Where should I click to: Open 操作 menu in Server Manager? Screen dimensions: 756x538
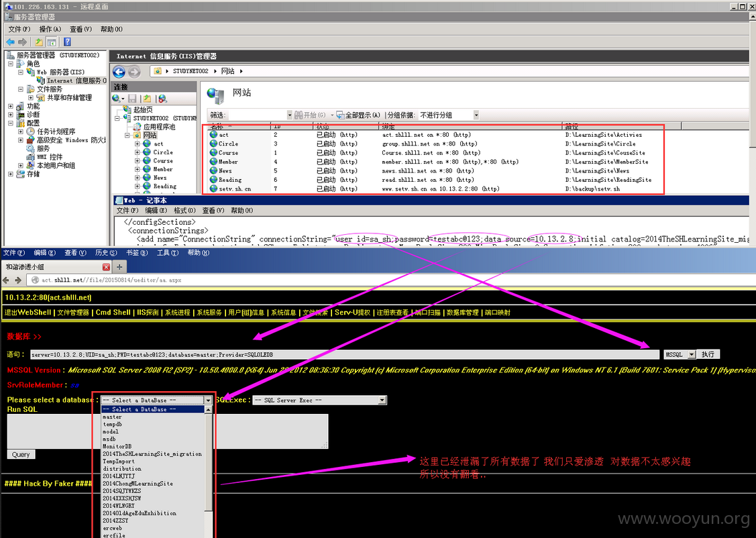[50, 30]
